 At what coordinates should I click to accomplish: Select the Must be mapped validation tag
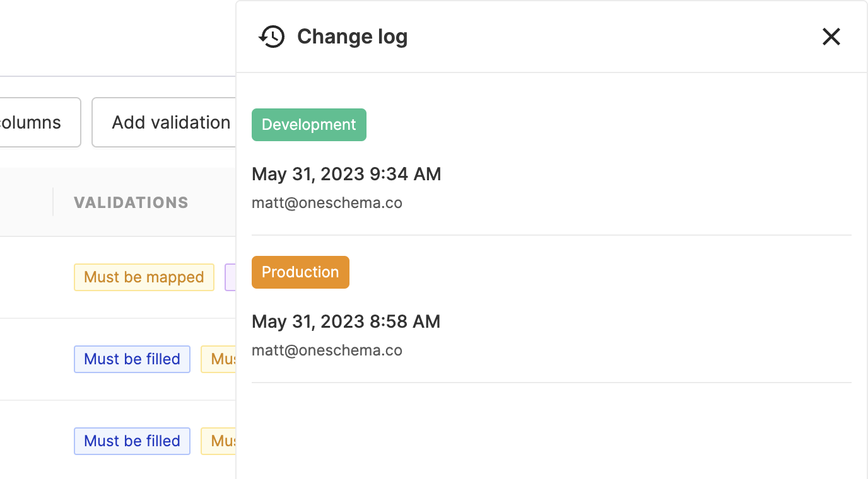coord(144,277)
